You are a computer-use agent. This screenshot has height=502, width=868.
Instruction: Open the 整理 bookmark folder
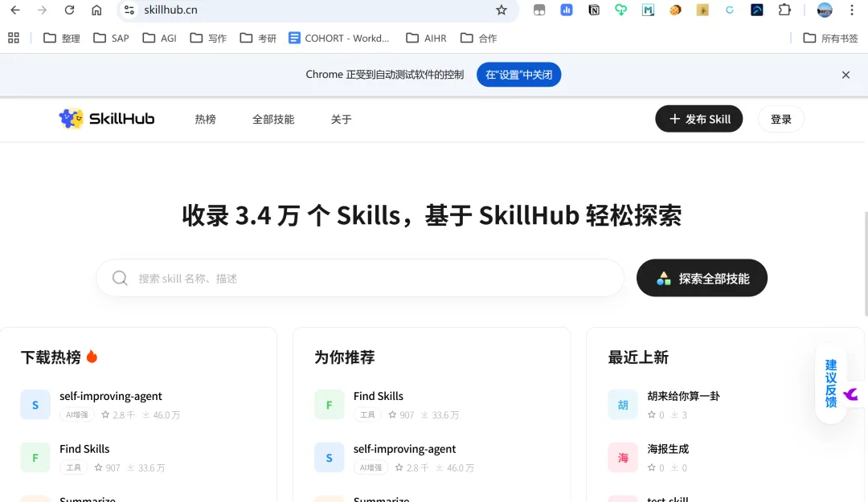click(x=61, y=38)
